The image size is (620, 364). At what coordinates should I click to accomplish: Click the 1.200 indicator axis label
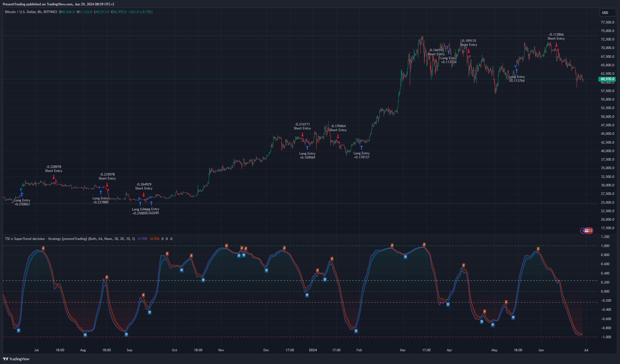605,237
